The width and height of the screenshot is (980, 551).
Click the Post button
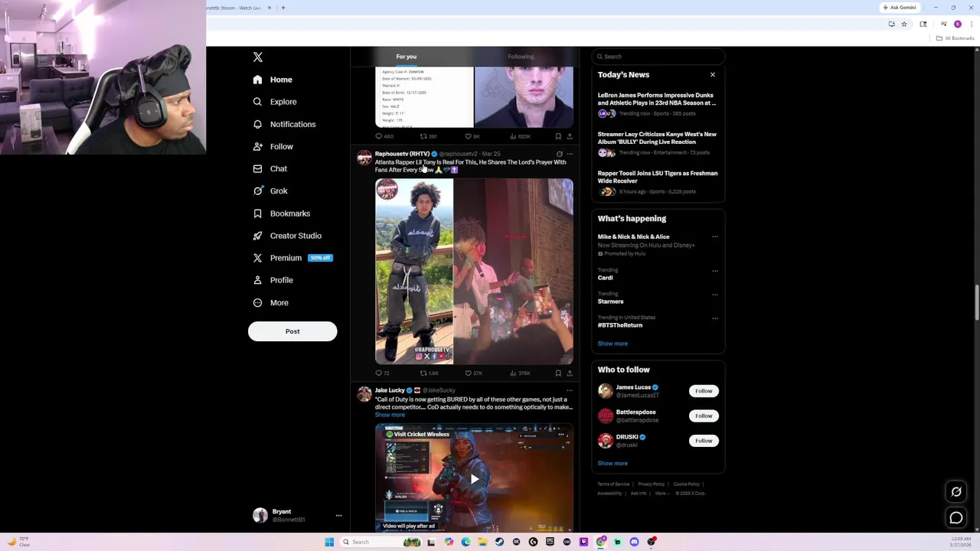[x=292, y=331]
